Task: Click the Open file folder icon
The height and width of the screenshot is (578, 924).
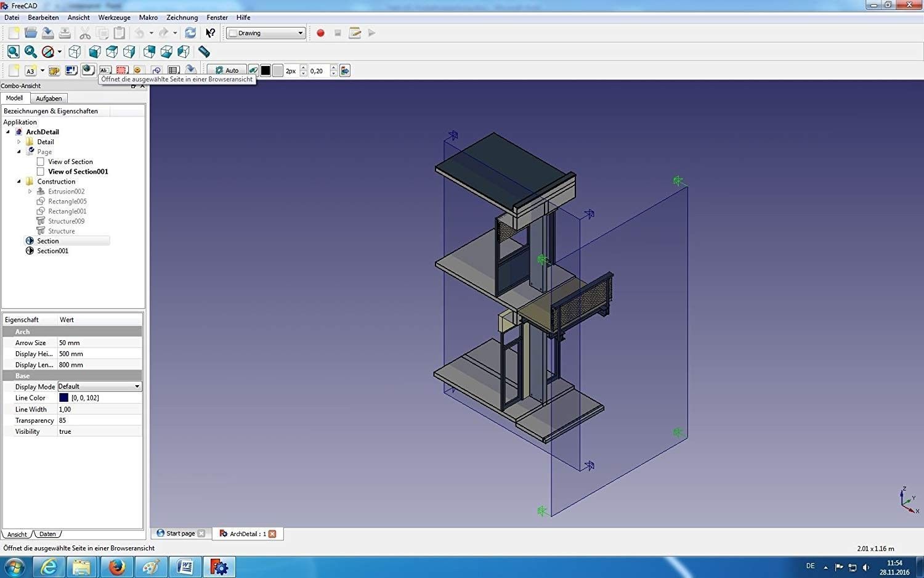Action: click(x=30, y=33)
